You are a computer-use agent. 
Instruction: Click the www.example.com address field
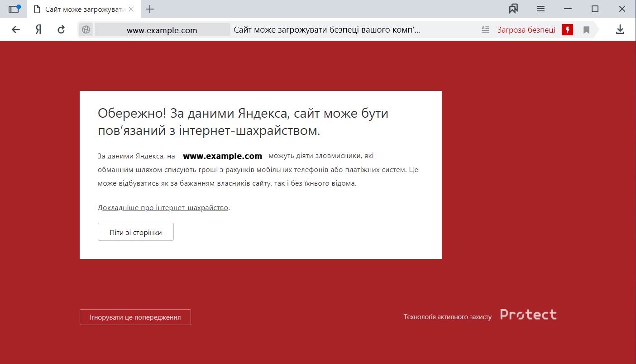pyautogui.click(x=162, y=30)
